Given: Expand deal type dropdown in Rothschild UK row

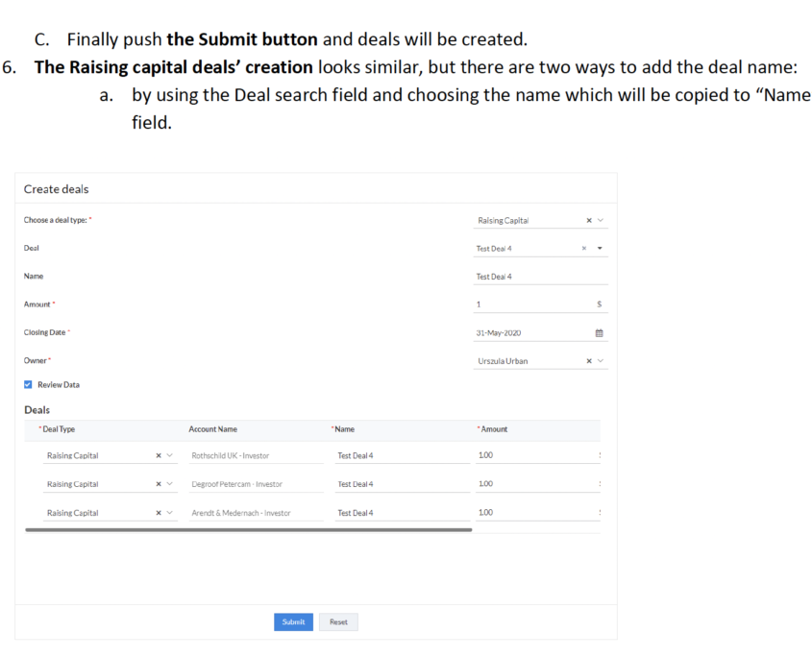Looking at the screenshot, I should tap(169, 455).
